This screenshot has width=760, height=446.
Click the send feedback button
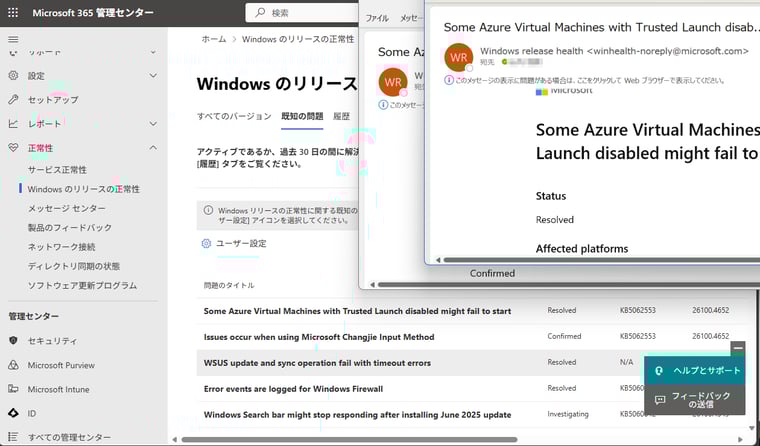pyautogui.click(x=695, y=400)
